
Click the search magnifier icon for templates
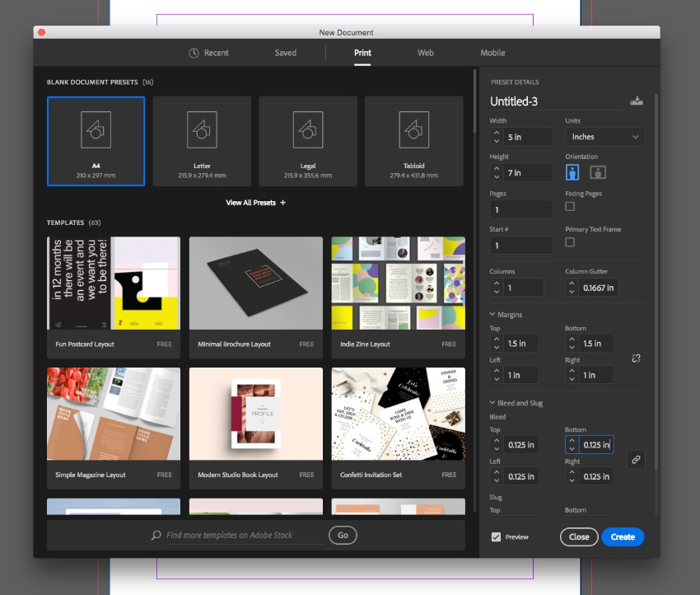156,536
